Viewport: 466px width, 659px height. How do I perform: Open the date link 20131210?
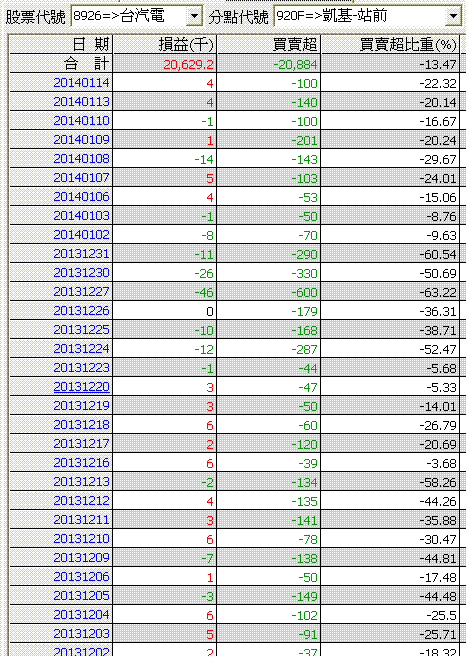tap(82, 539)
